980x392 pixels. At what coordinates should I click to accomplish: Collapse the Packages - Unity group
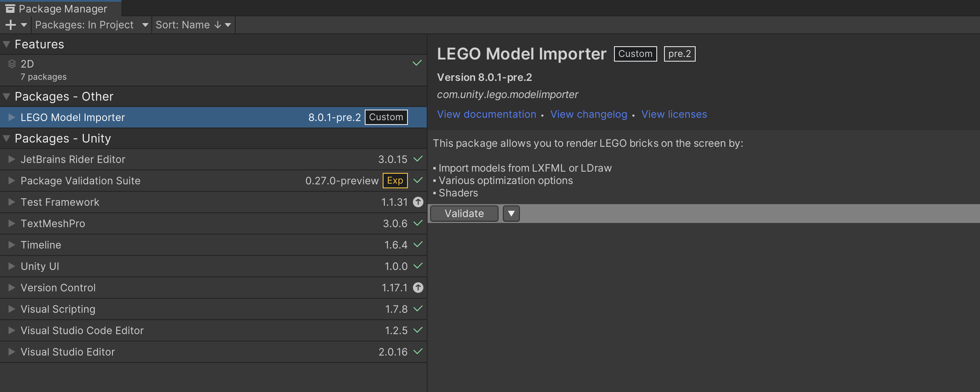click(6, 138)
